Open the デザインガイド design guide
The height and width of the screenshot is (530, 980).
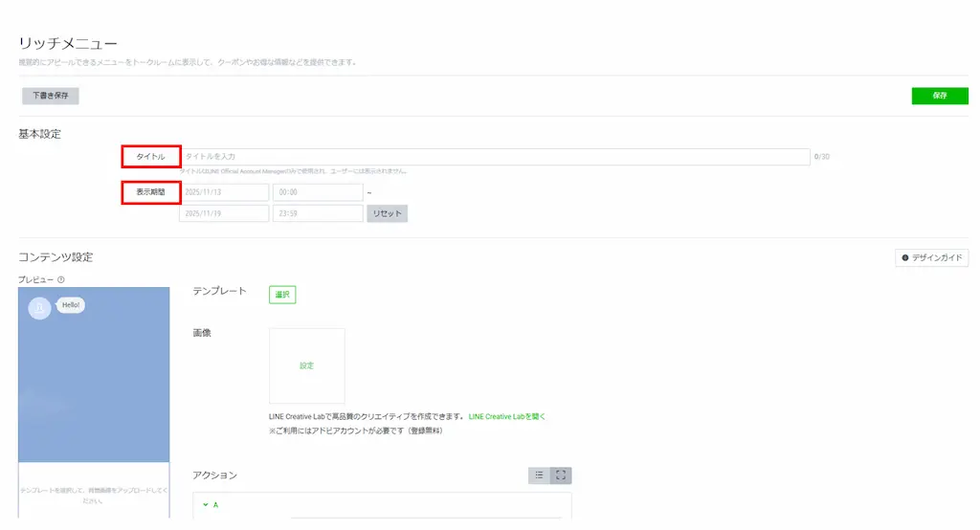pyautogui.click(x=931, y=257)
